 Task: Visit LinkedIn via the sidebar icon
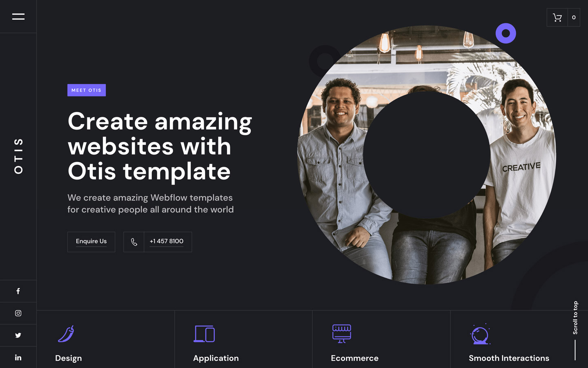click(18, 357)
